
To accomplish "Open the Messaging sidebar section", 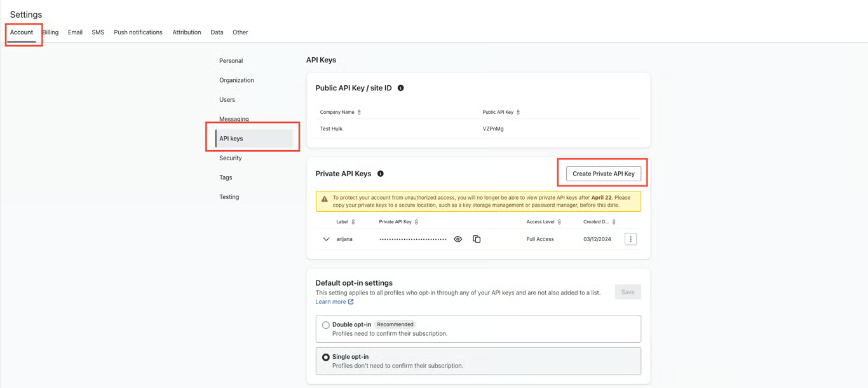I will coord(234,119).
